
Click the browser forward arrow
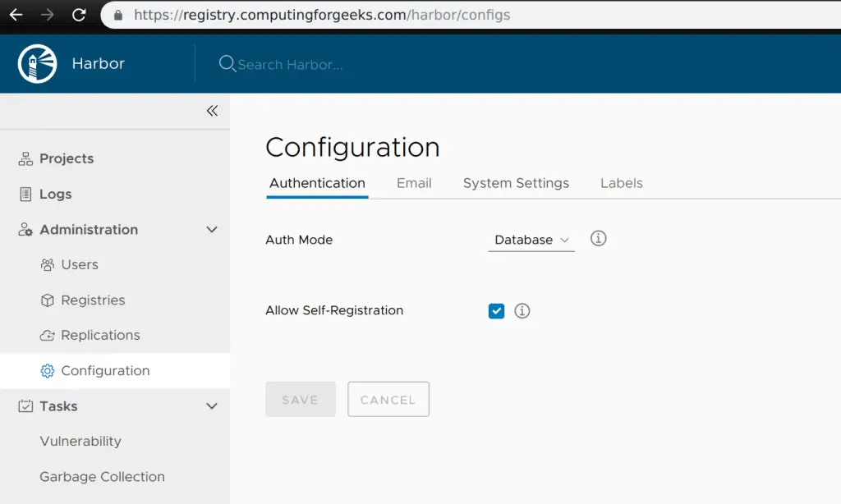click(47, 15)
